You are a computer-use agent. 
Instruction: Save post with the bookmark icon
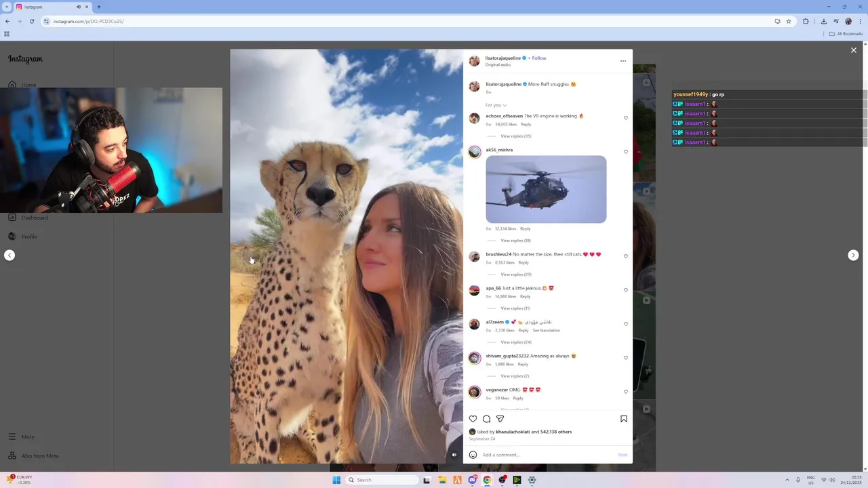pyautogui.click(x=624, y=419)
